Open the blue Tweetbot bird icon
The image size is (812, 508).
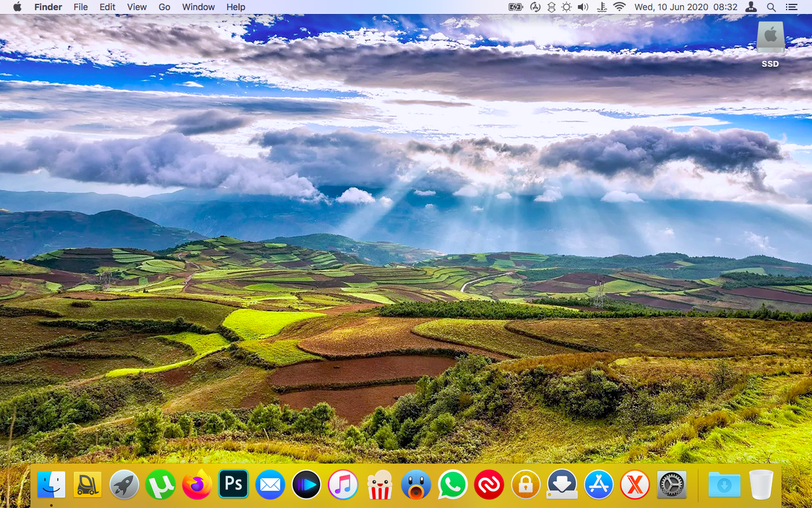coord(416,486)
